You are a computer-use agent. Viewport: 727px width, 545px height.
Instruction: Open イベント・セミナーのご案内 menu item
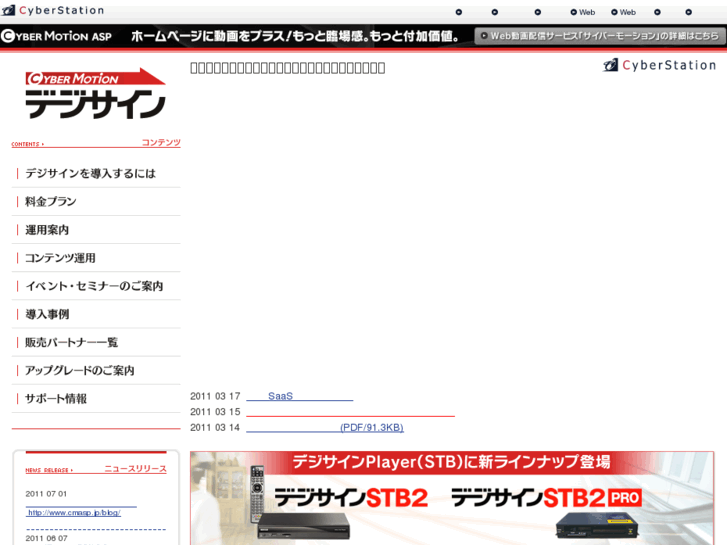pyautogui.click(x=96, y=286)
